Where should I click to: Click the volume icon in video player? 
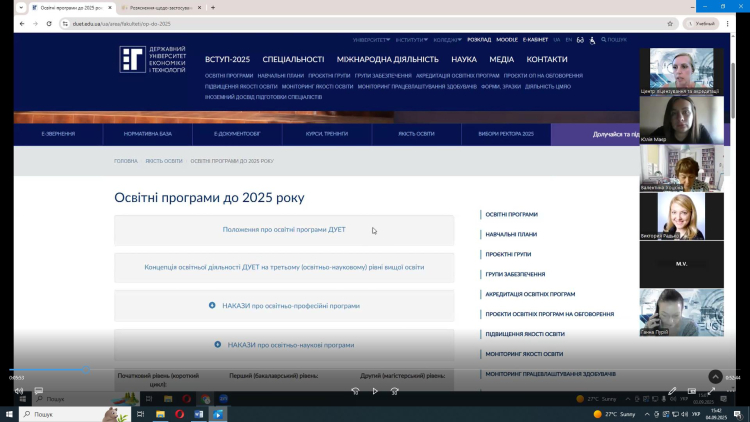click(18, 391)
